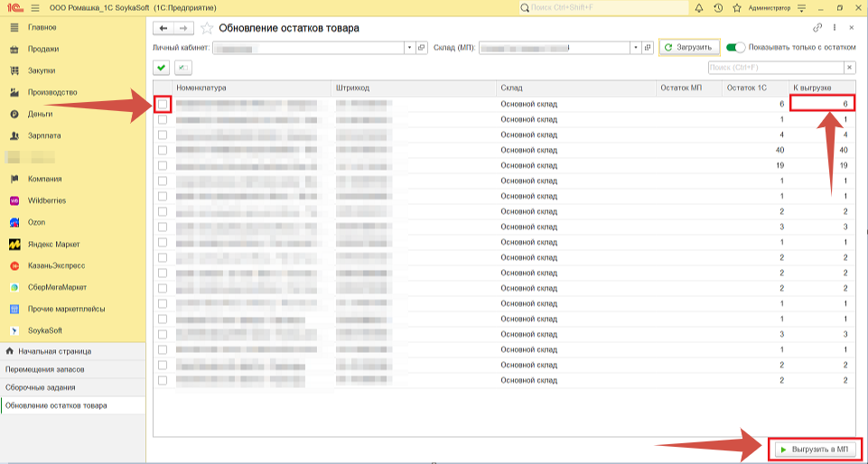Image resolution: width=868 pixels, height=464 pixels.
Task: Click Выгрузить в МП button
Action: pos(815,449)
